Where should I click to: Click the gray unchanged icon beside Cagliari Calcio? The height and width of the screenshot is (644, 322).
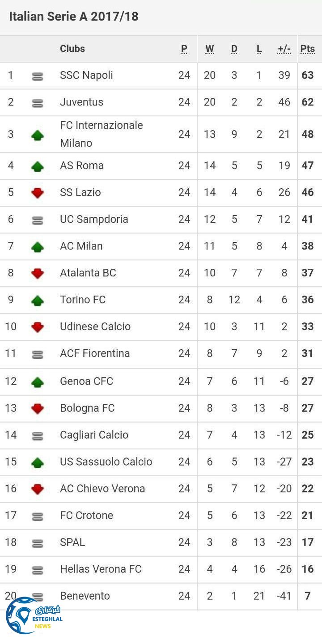[x=38, y=436]
